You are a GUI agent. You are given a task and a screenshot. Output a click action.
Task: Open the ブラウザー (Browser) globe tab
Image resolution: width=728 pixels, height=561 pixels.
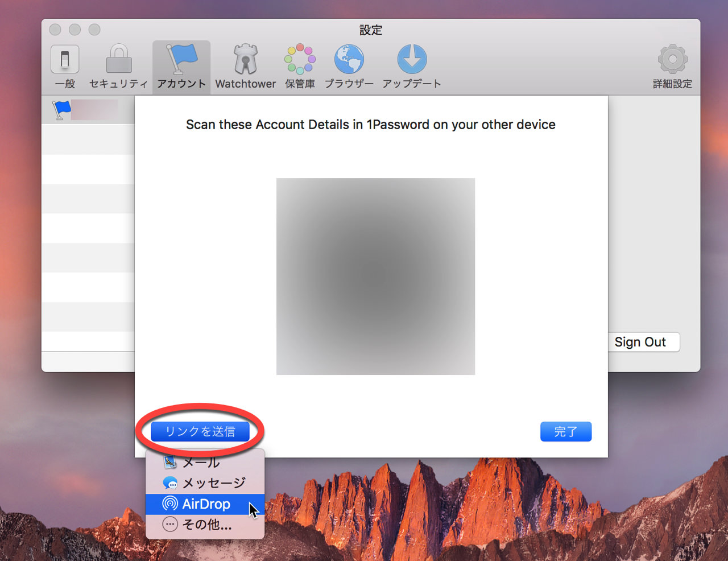[349, 67]
